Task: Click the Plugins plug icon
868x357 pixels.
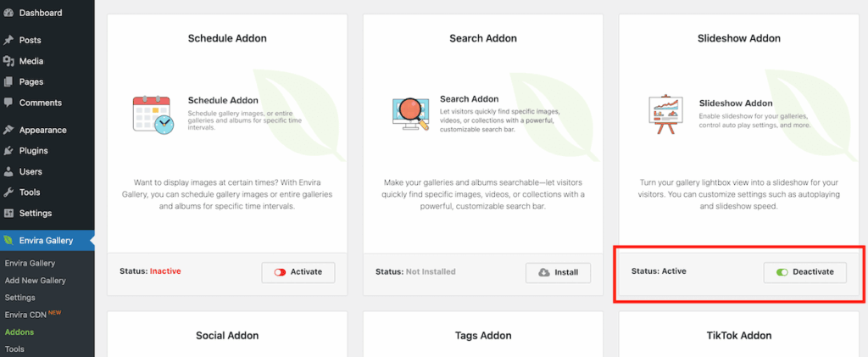Action: 8,151
